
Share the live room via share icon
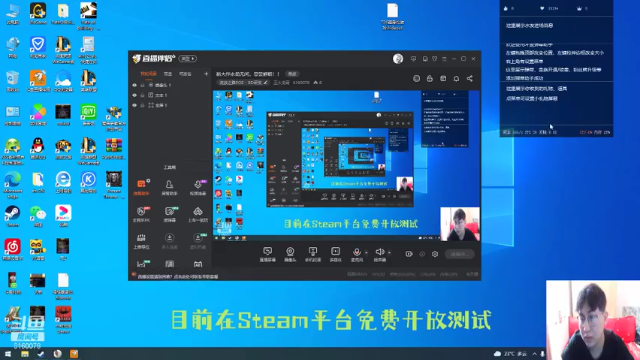pos(470,78)
